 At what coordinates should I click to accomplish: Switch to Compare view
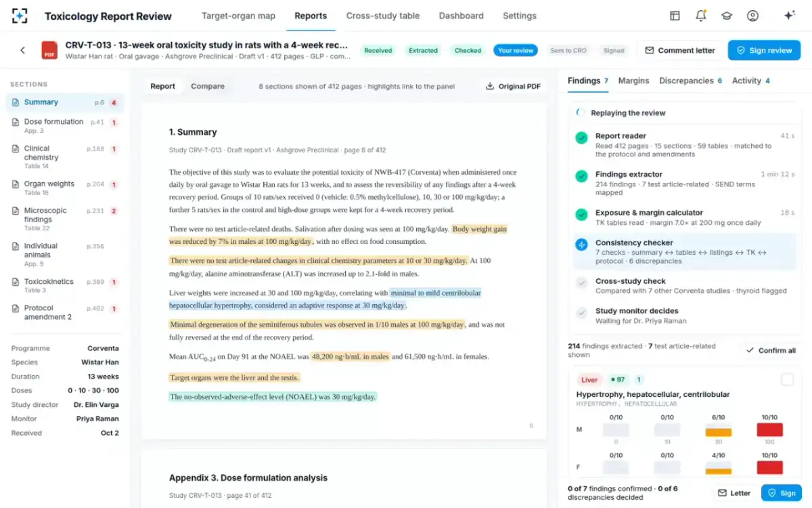tap(208, 86)
